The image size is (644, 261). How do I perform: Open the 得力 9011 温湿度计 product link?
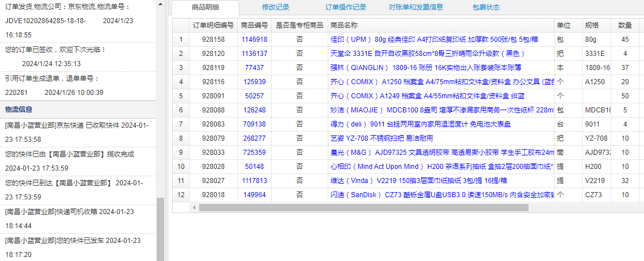[x=420, y=124]
